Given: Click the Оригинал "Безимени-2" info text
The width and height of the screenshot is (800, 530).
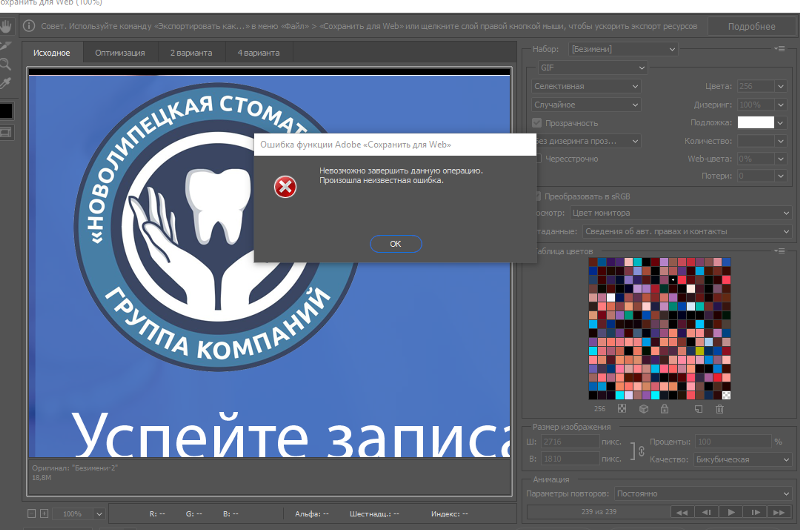Looking at the screenshot, I should 74,468.
